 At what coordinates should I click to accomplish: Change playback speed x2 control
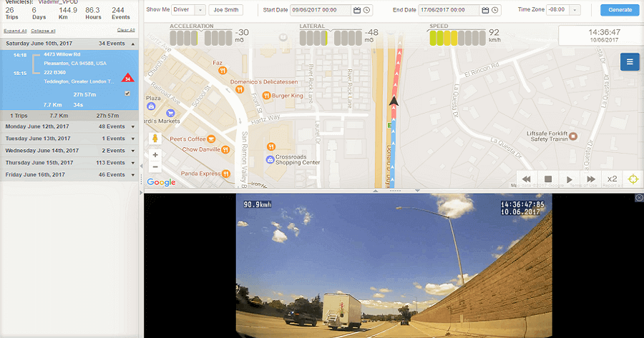tap(612, 179)
